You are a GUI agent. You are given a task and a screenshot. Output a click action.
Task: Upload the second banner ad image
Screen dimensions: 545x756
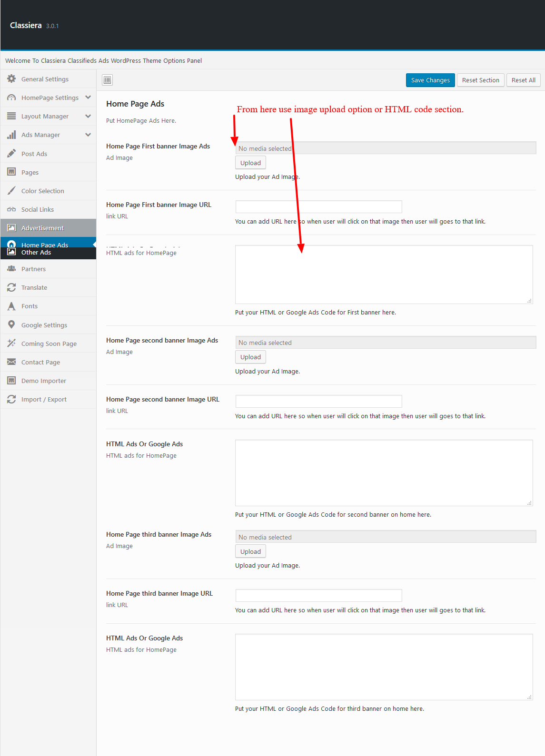pyautogui.click(x=250, y=357)
